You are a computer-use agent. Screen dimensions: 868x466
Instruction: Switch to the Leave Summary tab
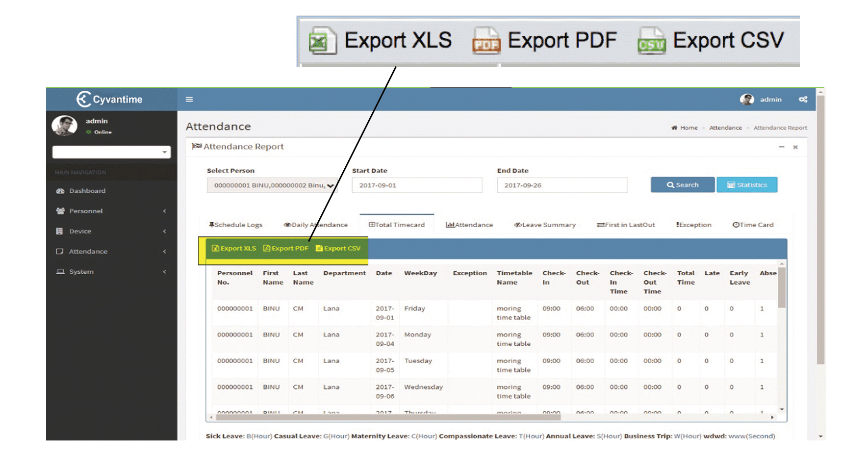(x=545, y=225)
